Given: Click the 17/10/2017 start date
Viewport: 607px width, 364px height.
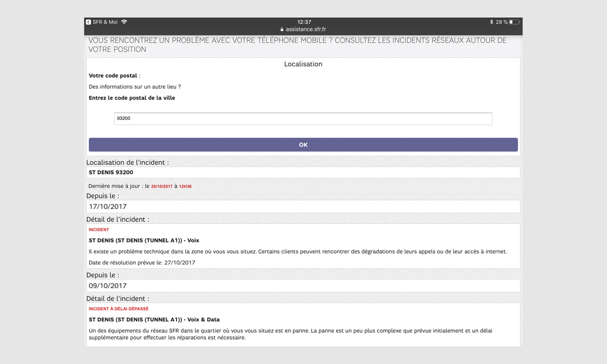Looking at the screenshot, I should 303,207.
